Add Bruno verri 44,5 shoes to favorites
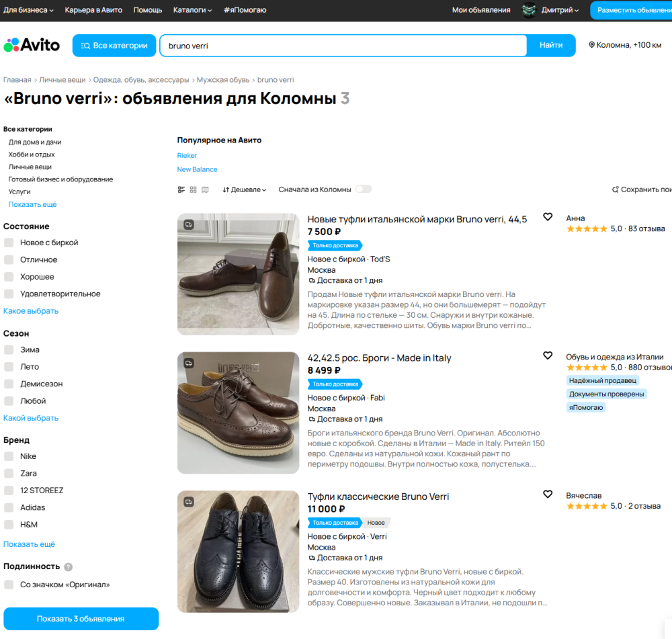The width and height of the screenshot is (672, 639). pyautogui.click(x=548, y=217)
